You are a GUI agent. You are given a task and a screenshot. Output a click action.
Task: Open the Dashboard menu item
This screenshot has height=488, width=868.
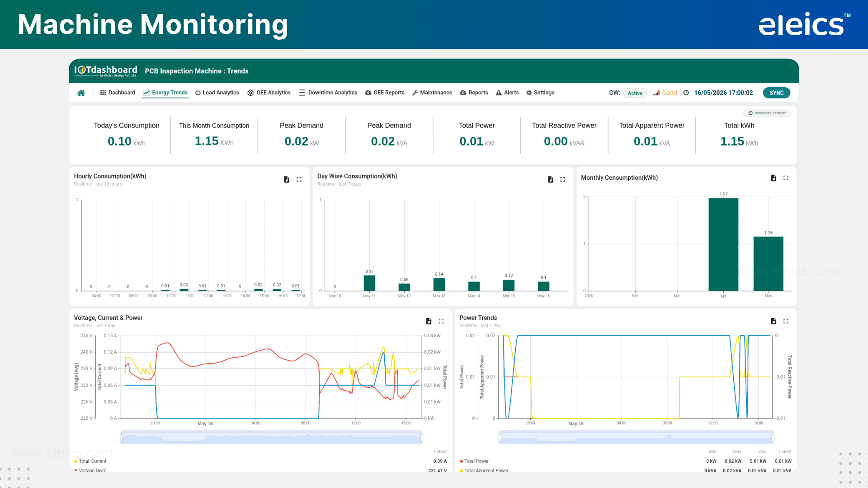click(118, 93)
